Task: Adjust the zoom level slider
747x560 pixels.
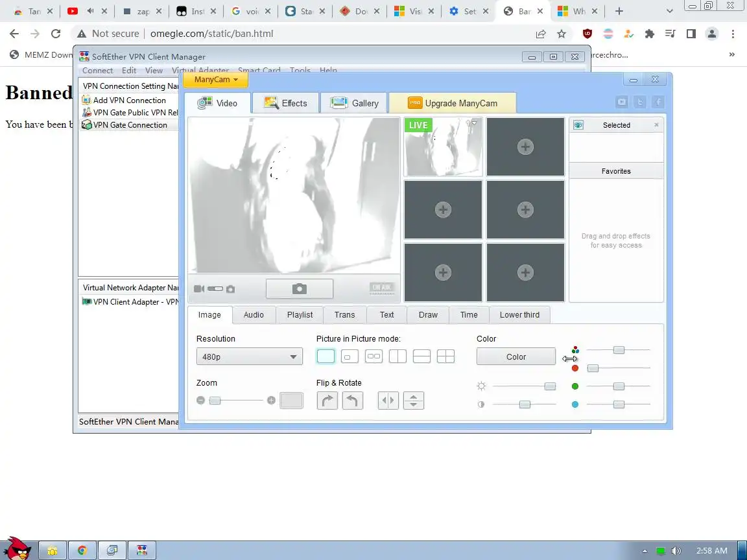Action: [215, 401]
